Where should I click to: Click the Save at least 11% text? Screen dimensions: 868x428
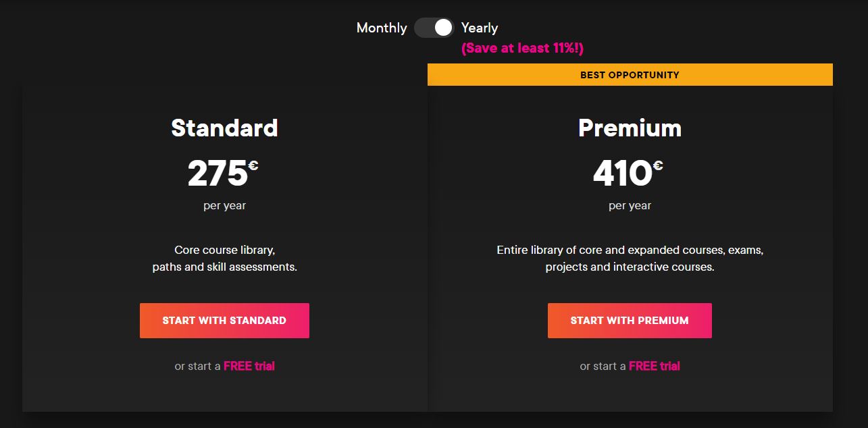522,48
